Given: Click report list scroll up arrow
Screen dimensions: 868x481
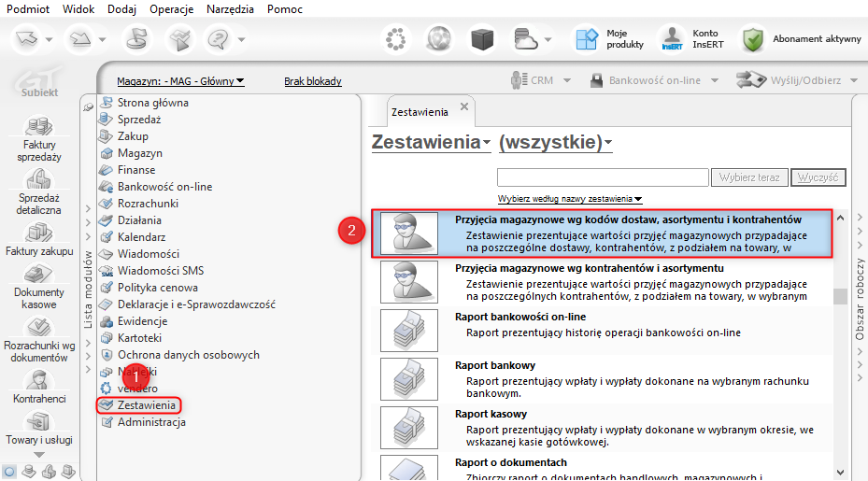Looking at the screenshot, I should coord(840,218).
